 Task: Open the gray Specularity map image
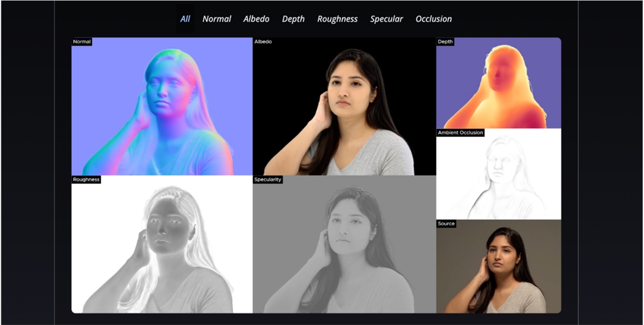tap(344, 246)
